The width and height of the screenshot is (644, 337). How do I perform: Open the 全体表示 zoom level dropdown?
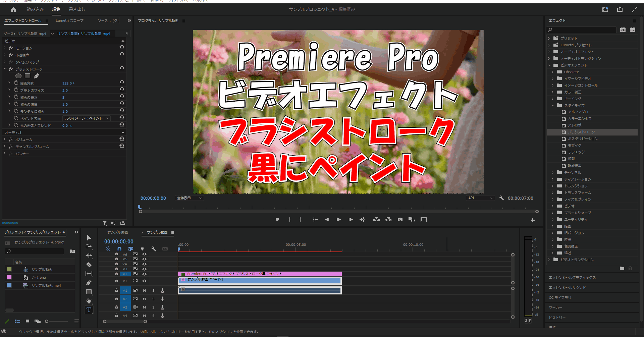click(x=190, y=198)
